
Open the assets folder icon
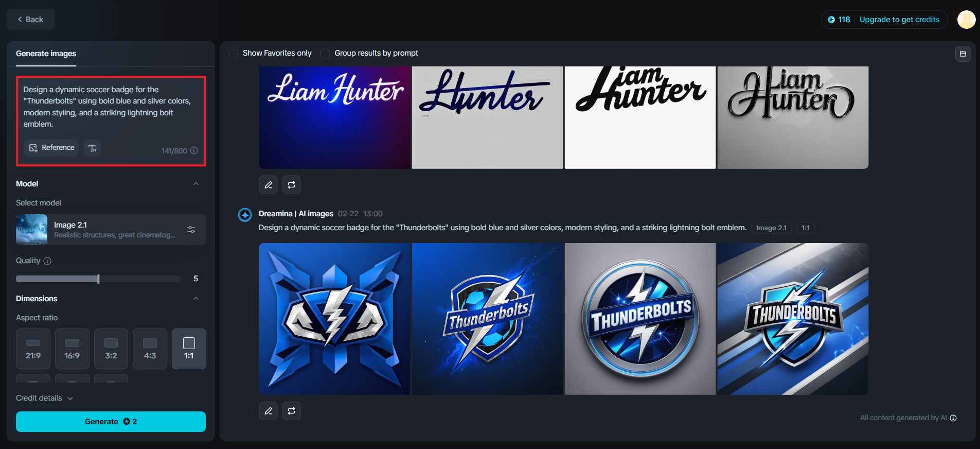coord(963,54)
